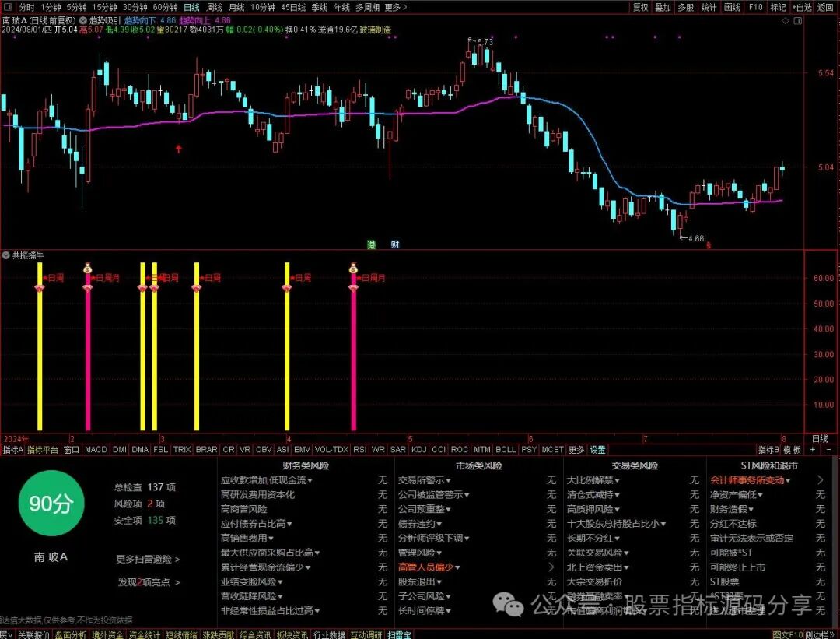Expand the 更多 timeframe options
840x639 pixels.
(396, 7)
